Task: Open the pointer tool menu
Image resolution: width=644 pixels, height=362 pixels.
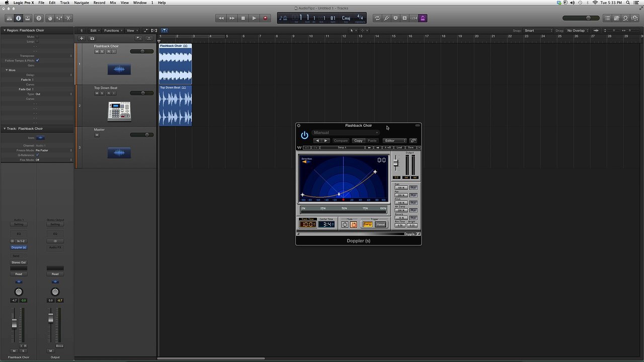Action: click(353, 31)
